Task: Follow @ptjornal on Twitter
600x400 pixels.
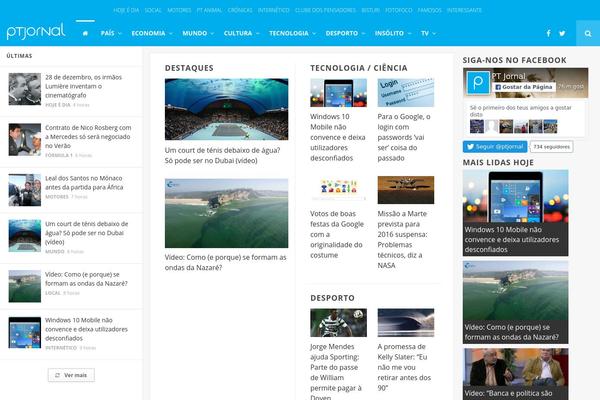Action: 495,147
